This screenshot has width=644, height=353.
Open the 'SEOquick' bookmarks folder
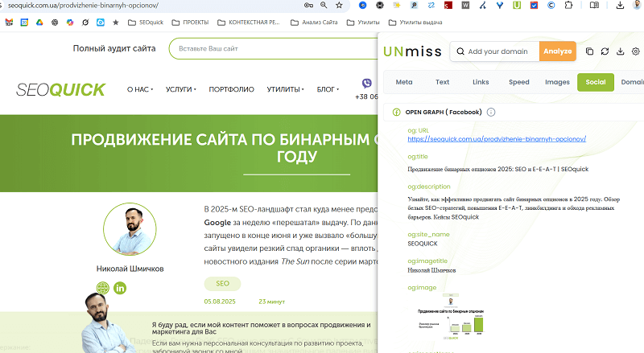(x=146, y=23)
